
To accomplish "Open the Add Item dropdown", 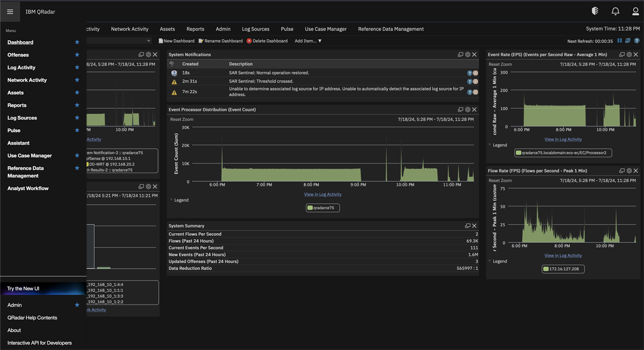I will (x=308, y=41).
